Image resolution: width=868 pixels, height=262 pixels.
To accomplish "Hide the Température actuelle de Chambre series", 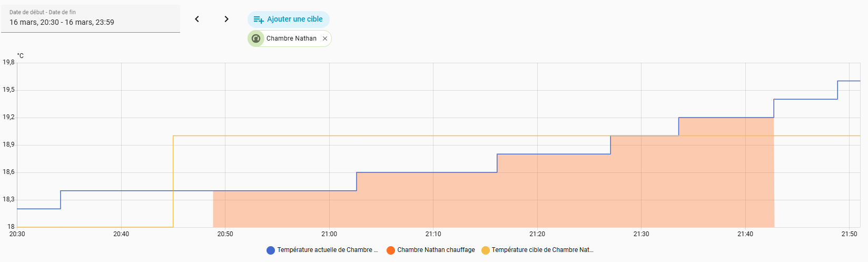I will coord(327,250).
